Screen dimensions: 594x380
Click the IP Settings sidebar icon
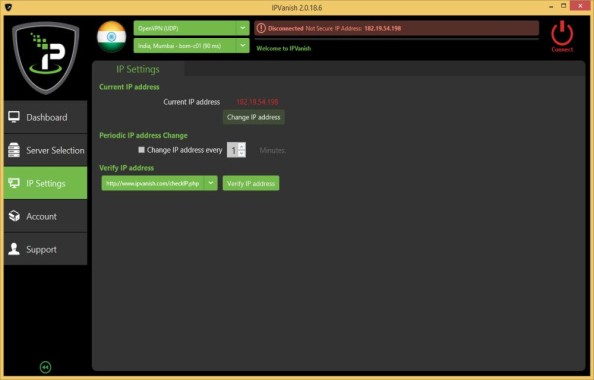pyautogui.click(x=14, y=183)
